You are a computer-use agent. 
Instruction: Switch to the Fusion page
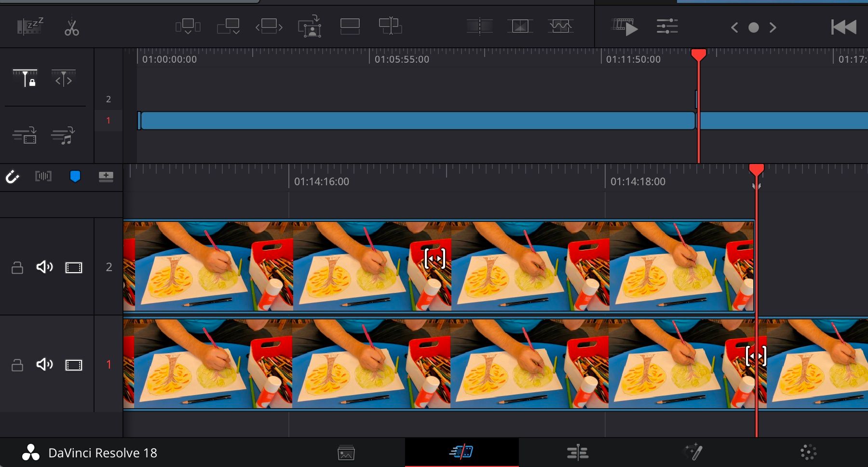(x=693, y=452)
